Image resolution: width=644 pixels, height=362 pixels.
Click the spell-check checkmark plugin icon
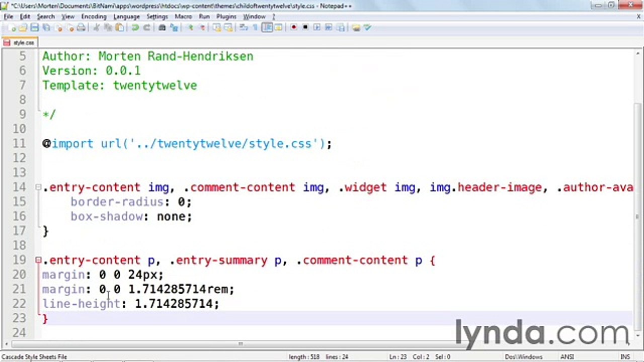pos(367,28)
